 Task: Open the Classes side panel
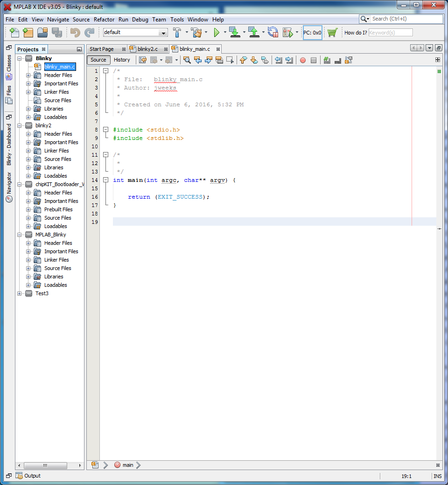9,67
